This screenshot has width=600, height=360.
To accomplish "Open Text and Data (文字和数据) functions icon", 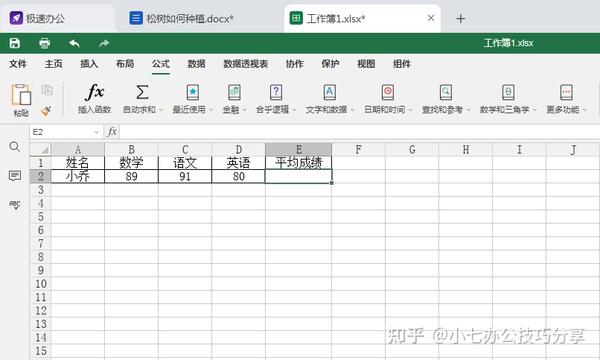I will click(x=329, y=92).
